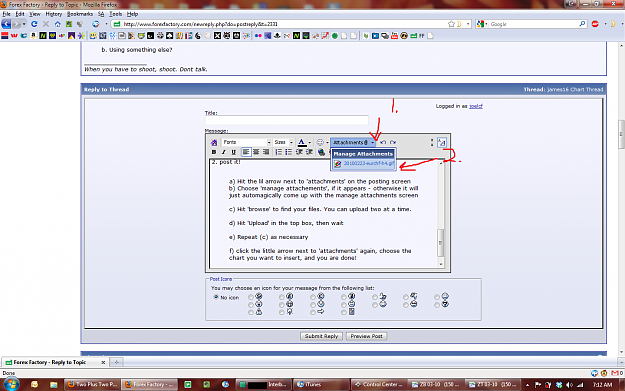Select the thumbs-down post icon radio
The image size is (625, 391).
point(406,297)
